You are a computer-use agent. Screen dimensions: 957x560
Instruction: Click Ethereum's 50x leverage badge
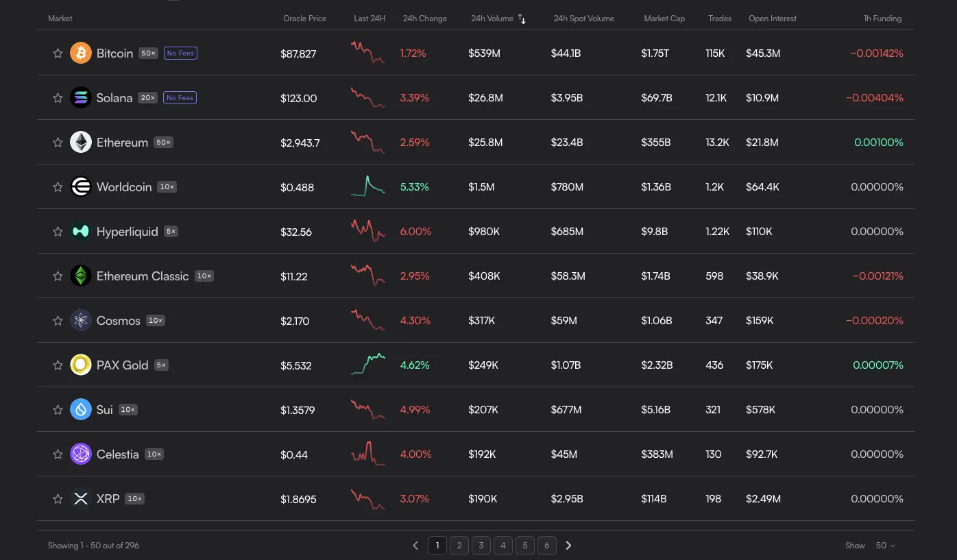coord(162,143)
